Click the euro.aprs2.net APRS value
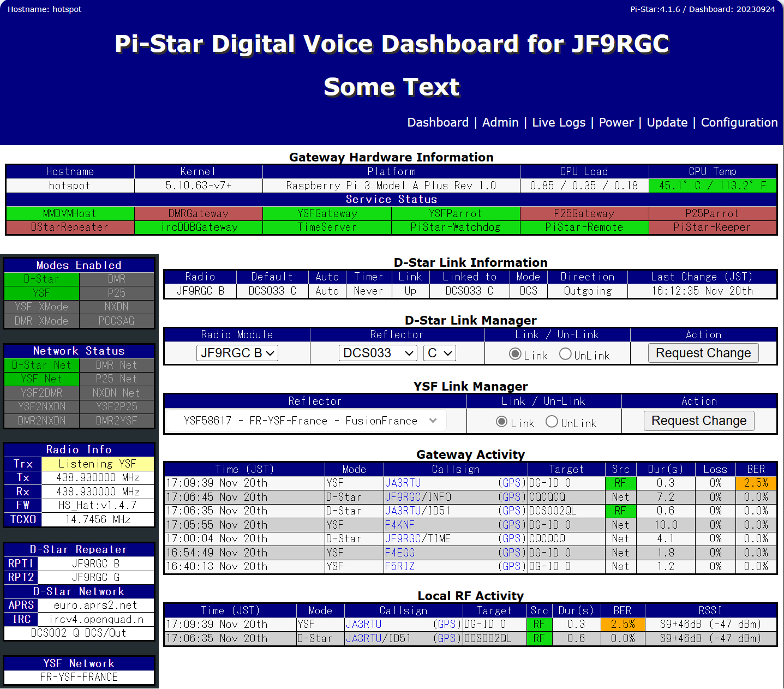Viewport: 784px width, 689px height. [x=95, y=605]
